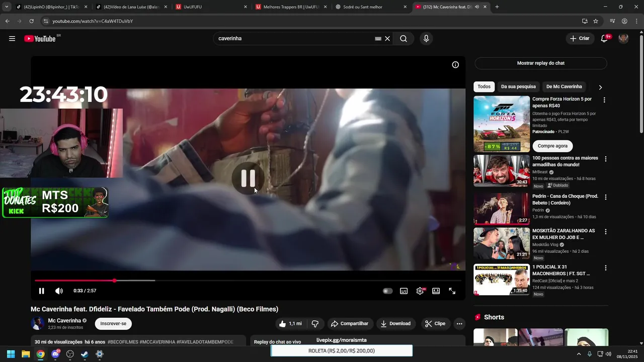Switch to the LipinhO TikTok tab

point(52,7)
